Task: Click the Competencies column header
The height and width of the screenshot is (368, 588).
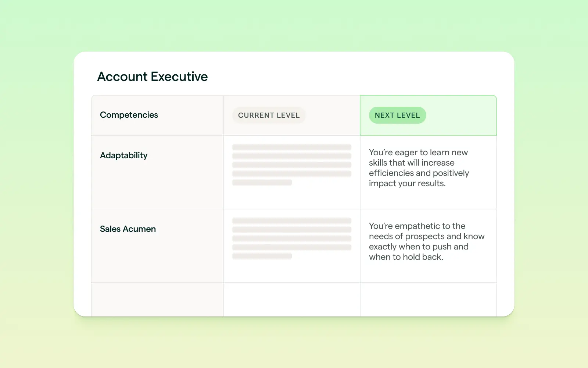Action: pyautogui.click(x=129, y=115)
